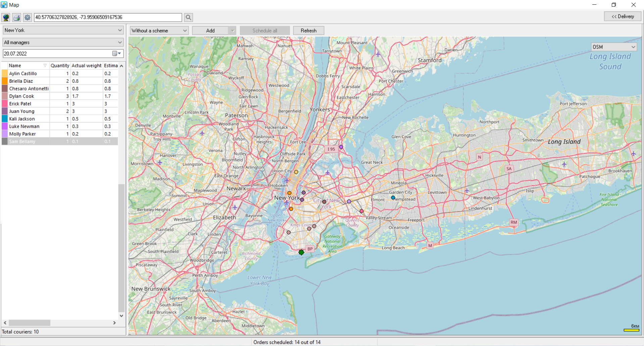This screenshot has width=644, height=346.
Task: Open the Without a scheme dropdown
Action: click(159, 31)
